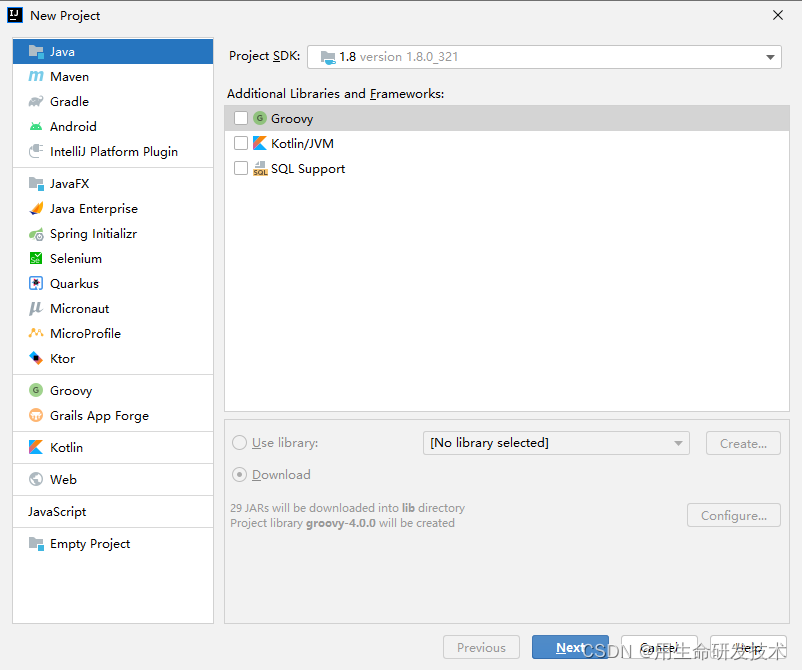Viewport: 802px width, 670px height.
Task: Pick Java Enterprise project type
Action: coord(113,209)
